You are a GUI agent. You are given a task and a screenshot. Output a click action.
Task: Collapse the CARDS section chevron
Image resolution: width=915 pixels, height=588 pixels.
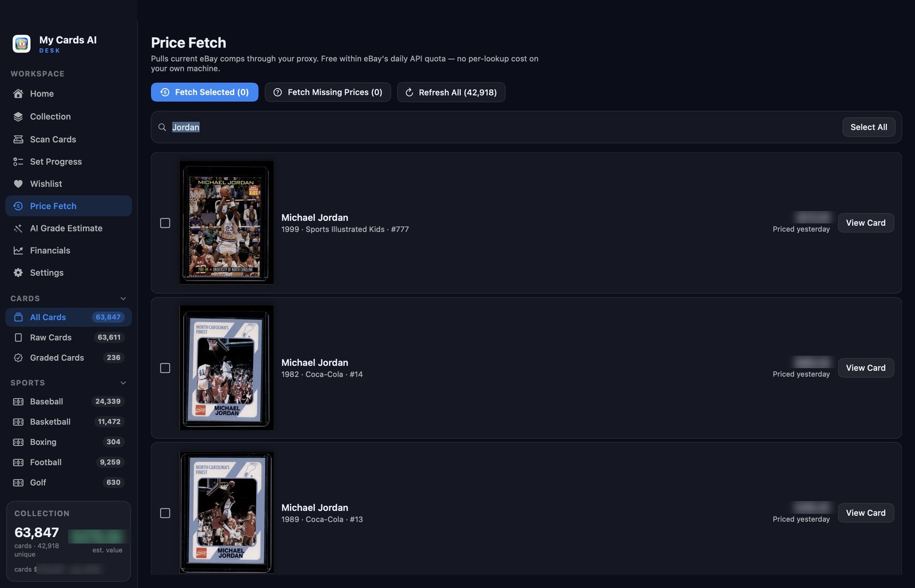(x=123, y=299)
